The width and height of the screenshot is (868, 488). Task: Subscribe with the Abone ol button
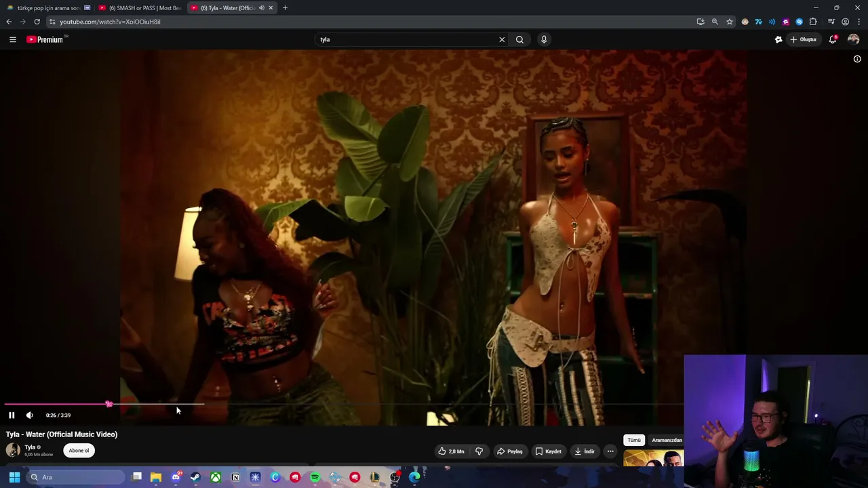click(79, 451)
